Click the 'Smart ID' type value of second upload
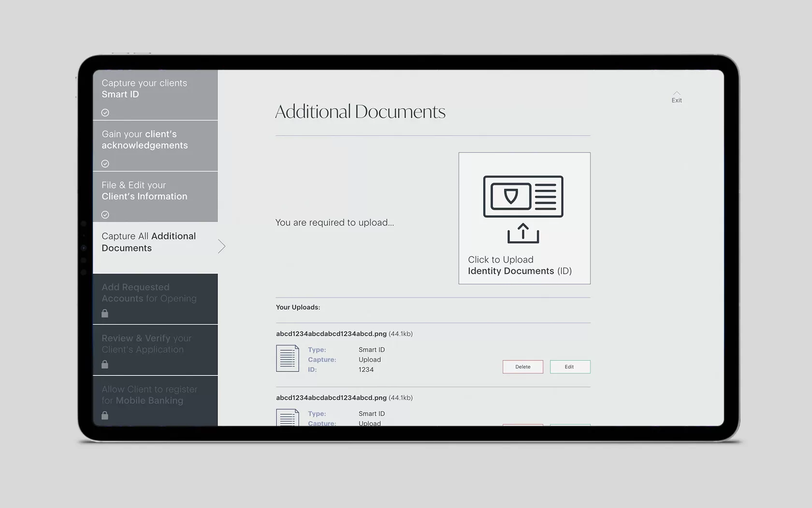This screenshot has width=812, height=508. pos(372,414)
